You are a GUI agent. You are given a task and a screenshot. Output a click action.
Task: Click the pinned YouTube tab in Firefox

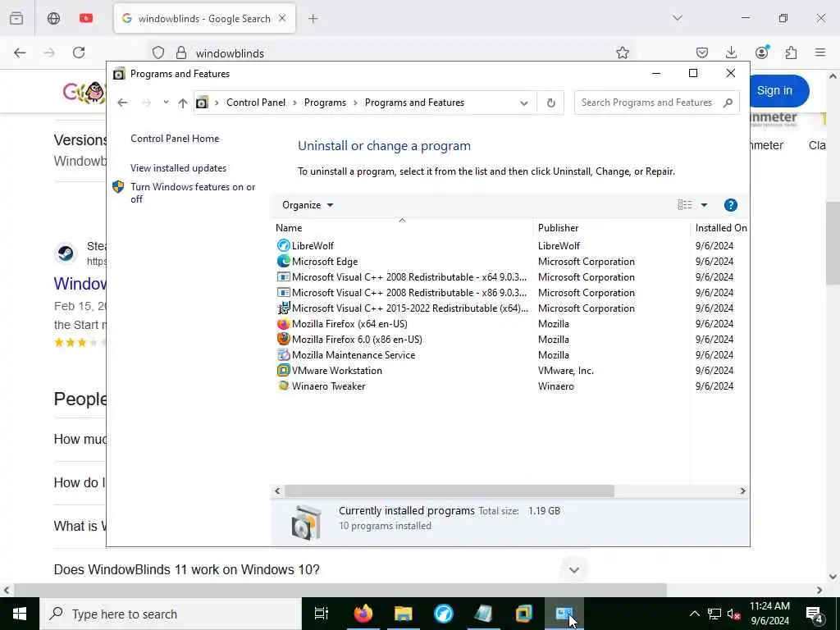coord(85,19)
